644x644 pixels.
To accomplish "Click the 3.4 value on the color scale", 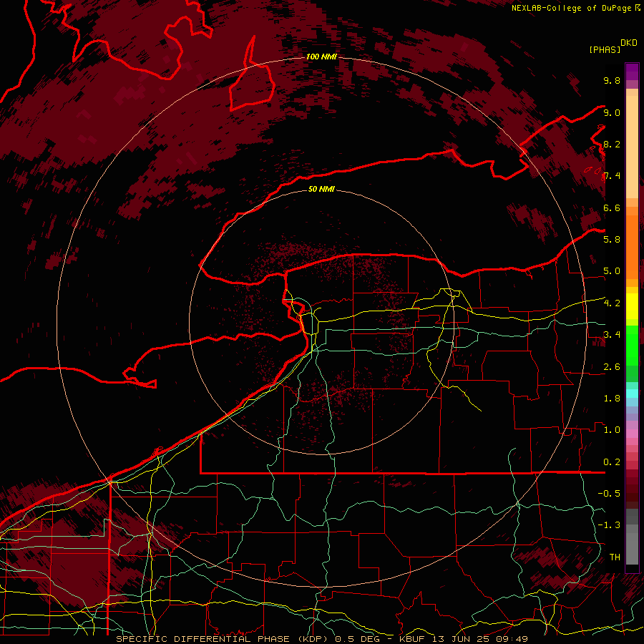I will coord(612,334).
